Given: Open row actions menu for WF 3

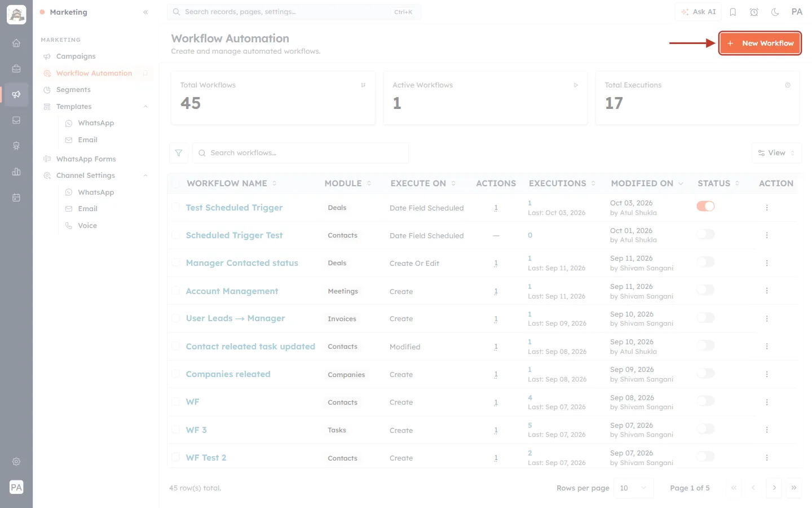Looking at the screenshot, I should coord(767,430).
